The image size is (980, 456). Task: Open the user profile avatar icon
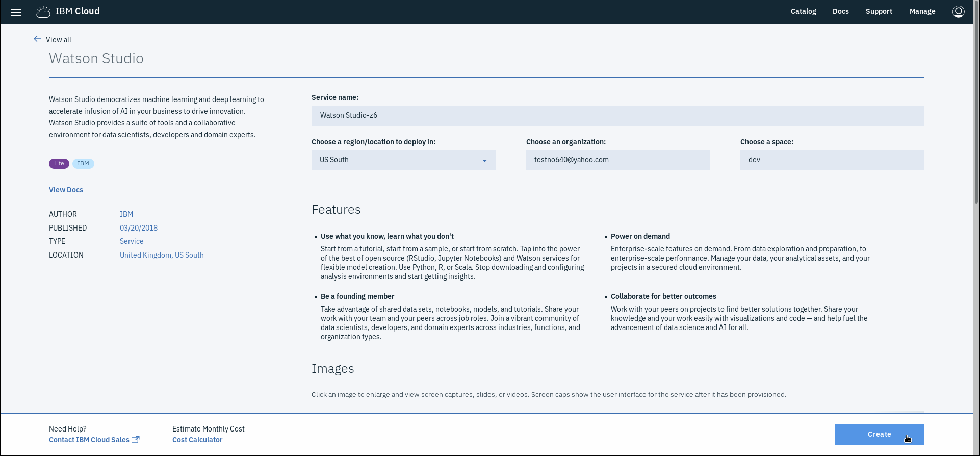click(x=959, y=12)
